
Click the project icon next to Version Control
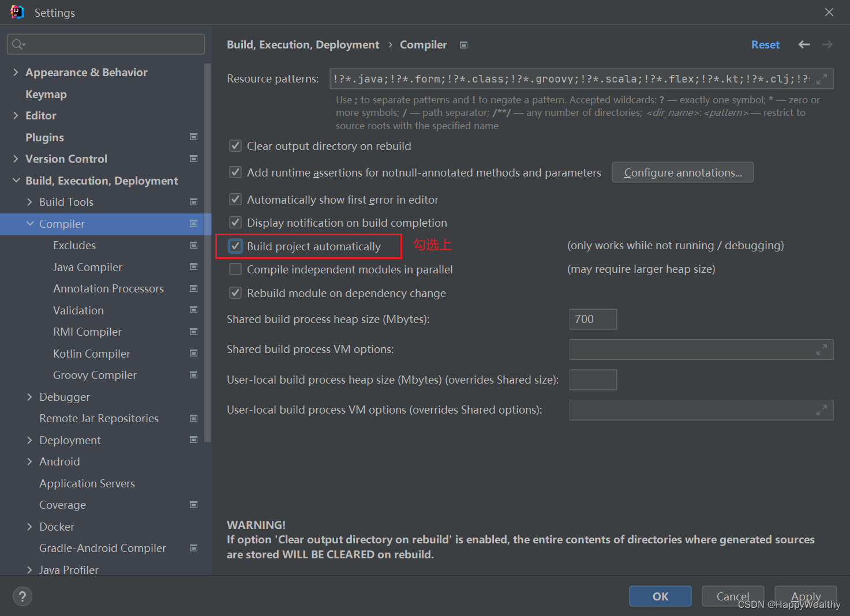[x=194, y=159]
